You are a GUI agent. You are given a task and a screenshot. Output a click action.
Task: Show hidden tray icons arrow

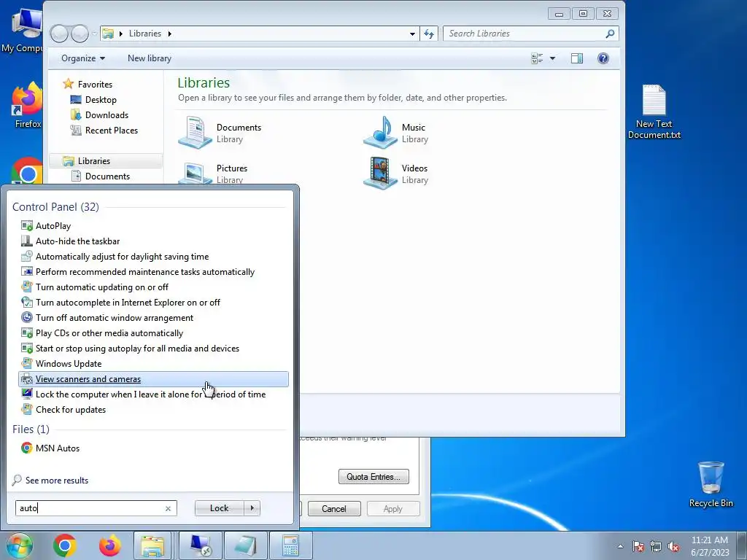(620, 546)
